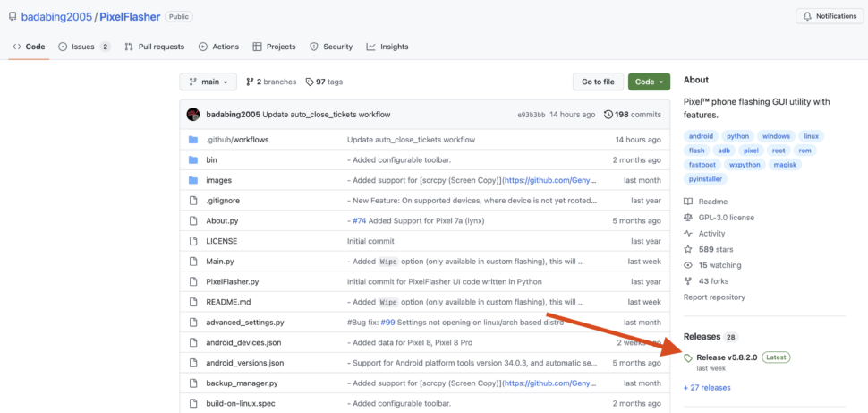The image size is (868, 413).
Task: Open the About.py file
Action: click(221, 220)
